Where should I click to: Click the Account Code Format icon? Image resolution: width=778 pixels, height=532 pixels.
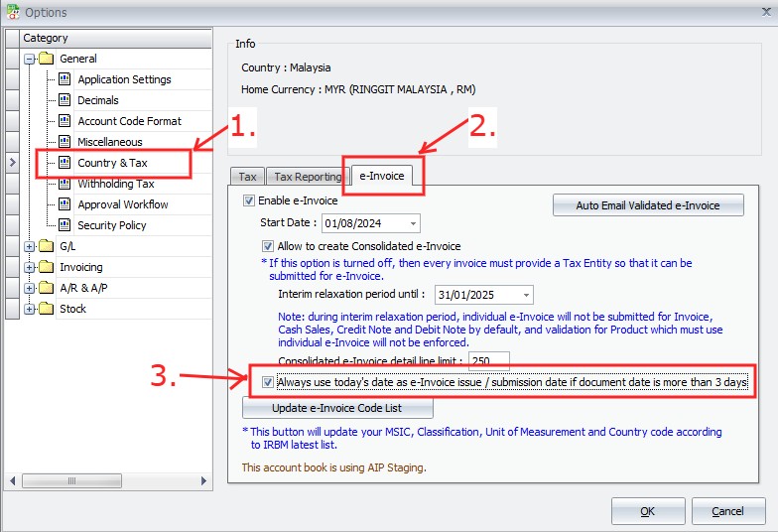(65, 121)
